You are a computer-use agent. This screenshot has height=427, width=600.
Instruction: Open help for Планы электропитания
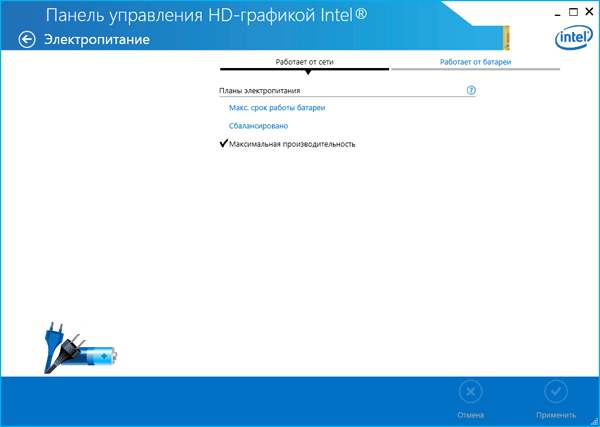click(x=471, y=90)
